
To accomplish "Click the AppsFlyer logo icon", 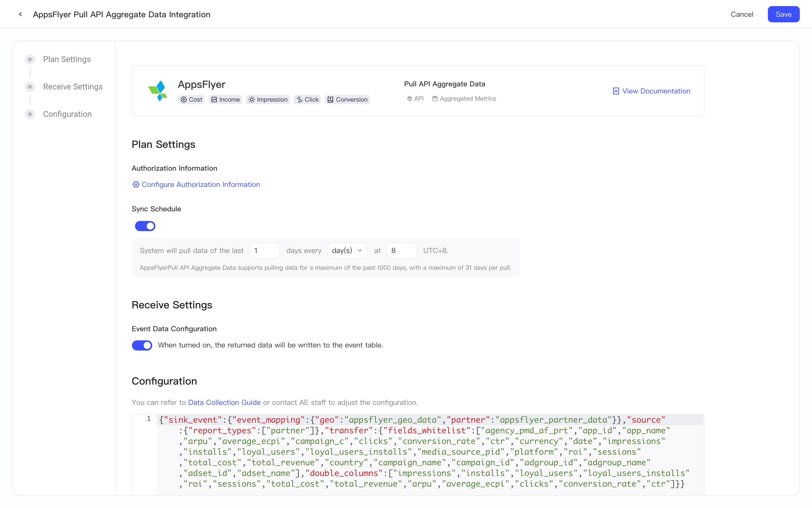I will 158,91.
